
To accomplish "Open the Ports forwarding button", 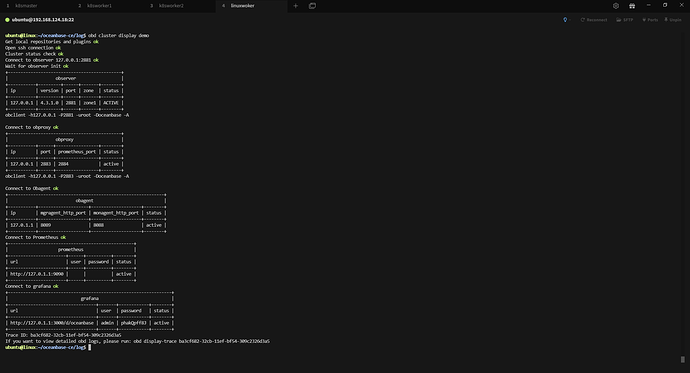I will click(x=650, y=20).
